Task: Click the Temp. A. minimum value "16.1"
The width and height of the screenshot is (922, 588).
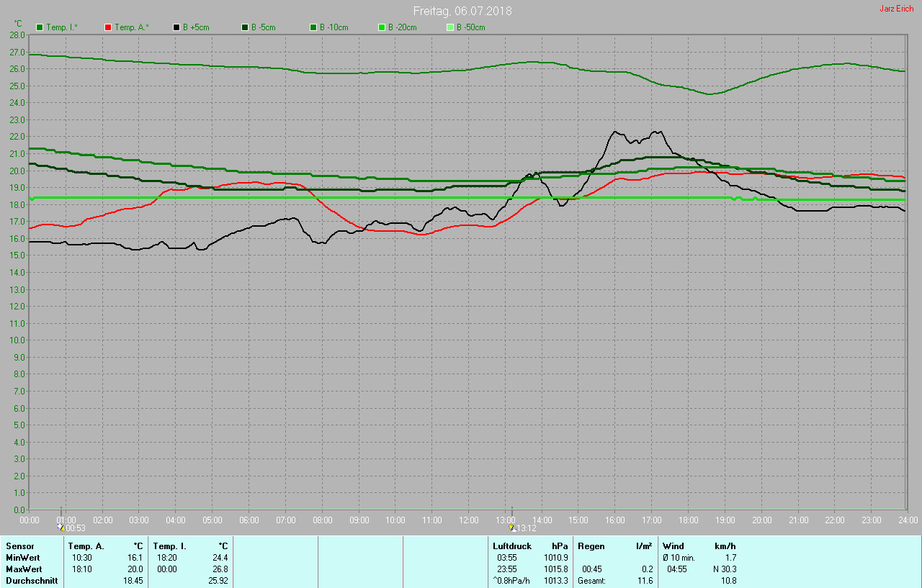Action: pos(135,558)
